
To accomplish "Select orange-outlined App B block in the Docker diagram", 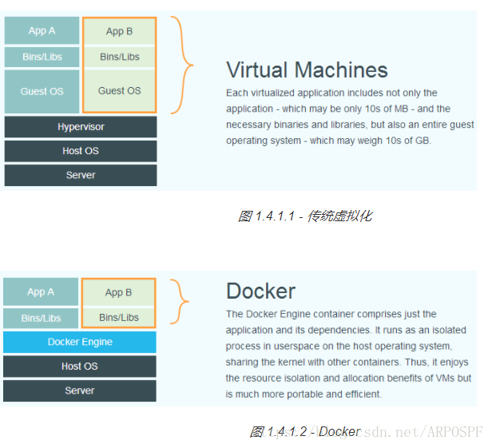I will pyautogui.click(x=118, y=292).
